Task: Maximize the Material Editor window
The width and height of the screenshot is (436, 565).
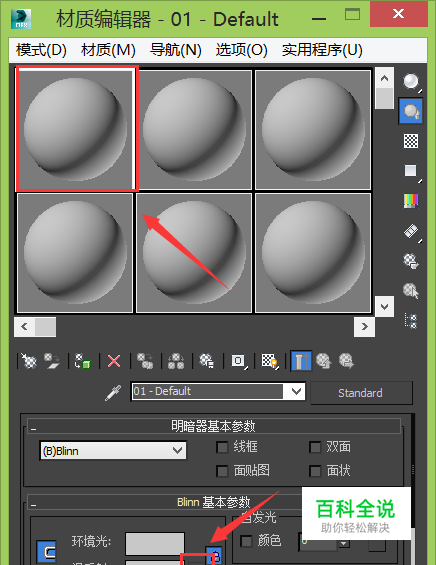Action: [x=352, y=14]
